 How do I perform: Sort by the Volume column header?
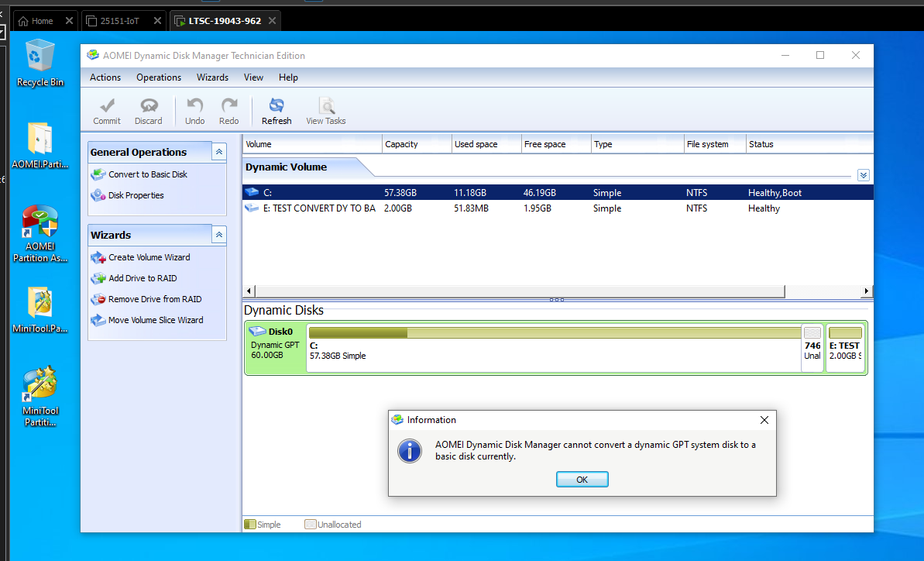click(312, 144)
